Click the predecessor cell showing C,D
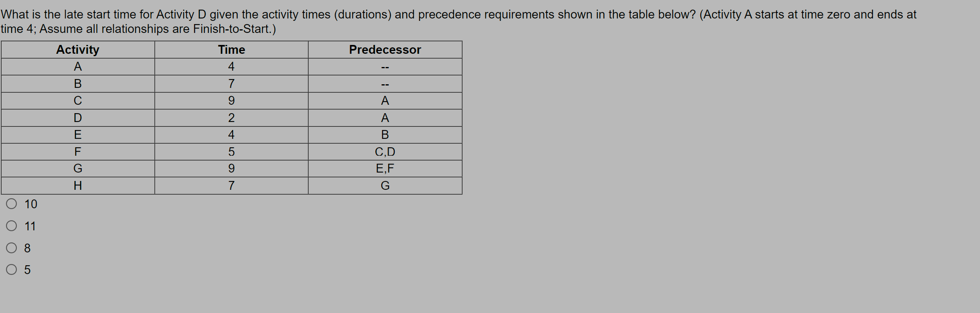 coord(384,151)
